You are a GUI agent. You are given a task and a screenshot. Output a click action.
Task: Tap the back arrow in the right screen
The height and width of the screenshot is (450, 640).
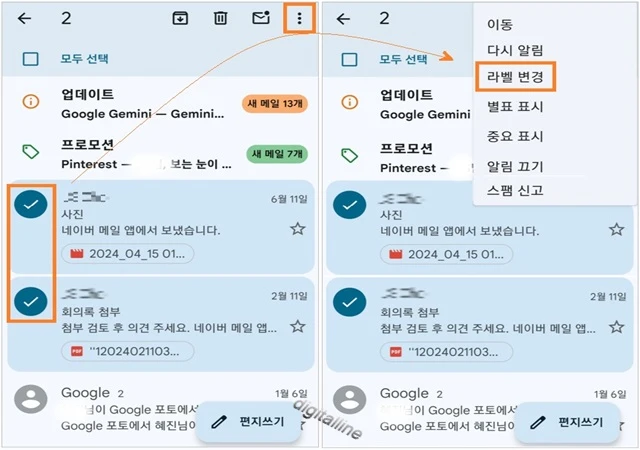click(343, 18)
